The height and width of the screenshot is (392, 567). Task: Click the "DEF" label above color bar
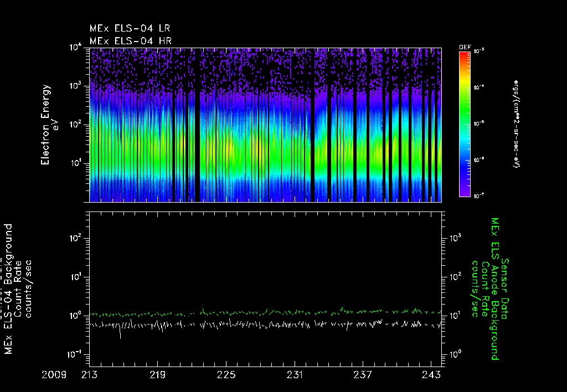[x=465, y=48]
